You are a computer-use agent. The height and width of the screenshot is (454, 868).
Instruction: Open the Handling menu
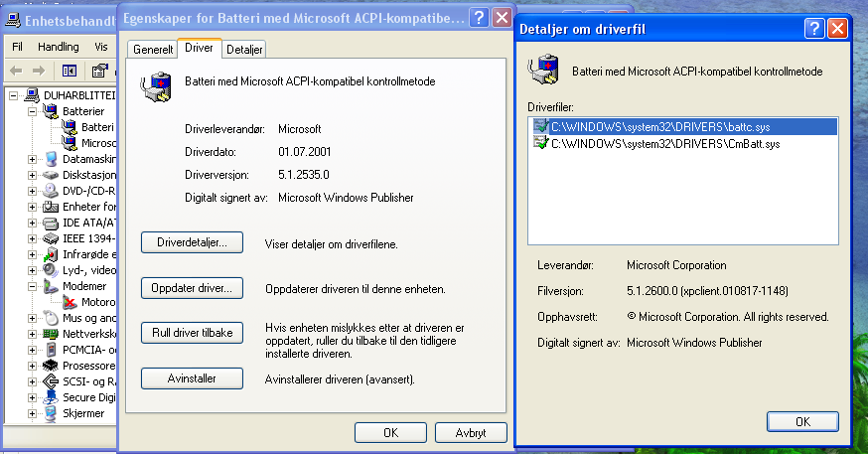click(x=59, y=47)
